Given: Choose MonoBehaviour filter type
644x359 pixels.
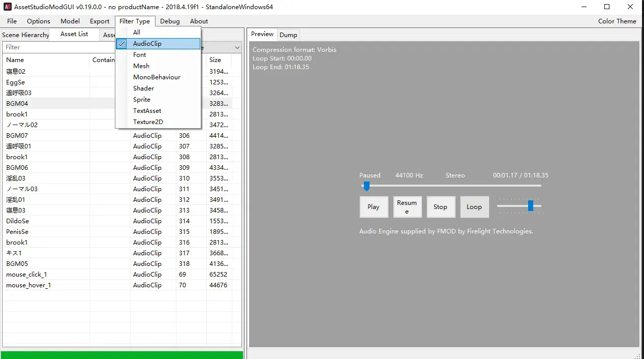Looking at the screenshot, I should pyautogui.click(x=158, y=77).
